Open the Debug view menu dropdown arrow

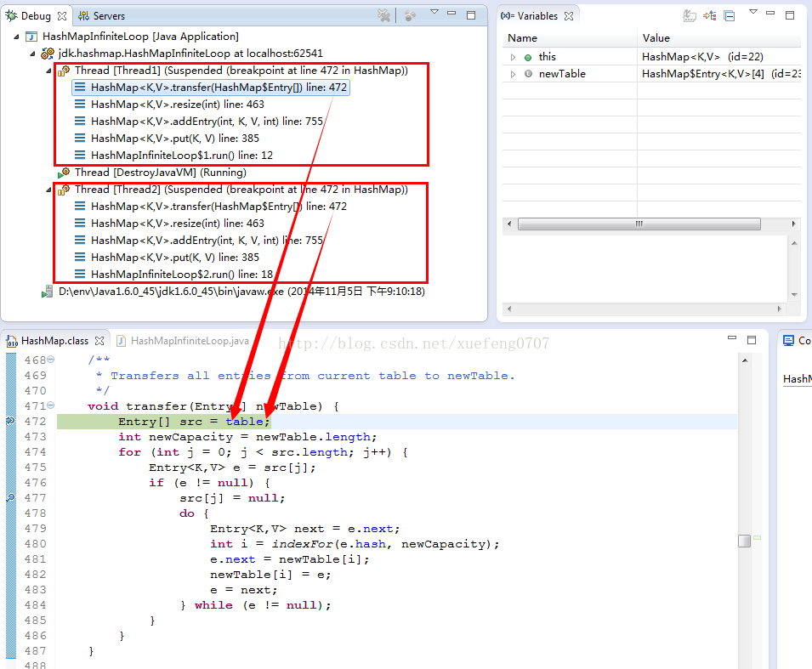coord(434,12)
